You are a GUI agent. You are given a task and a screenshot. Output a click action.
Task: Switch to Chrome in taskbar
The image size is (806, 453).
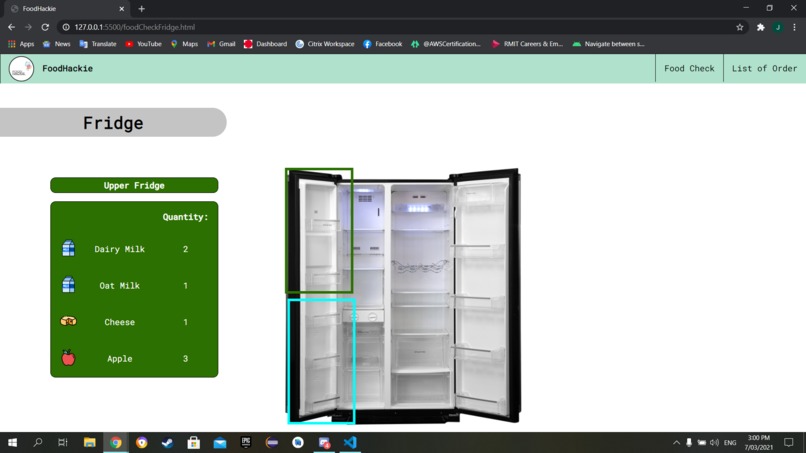pos(116,442)
